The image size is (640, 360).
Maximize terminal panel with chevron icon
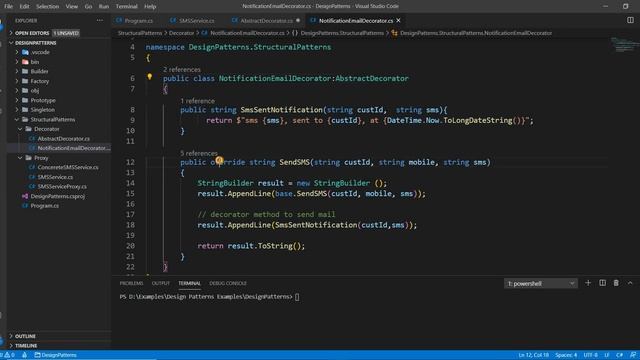tap(630, 283)
